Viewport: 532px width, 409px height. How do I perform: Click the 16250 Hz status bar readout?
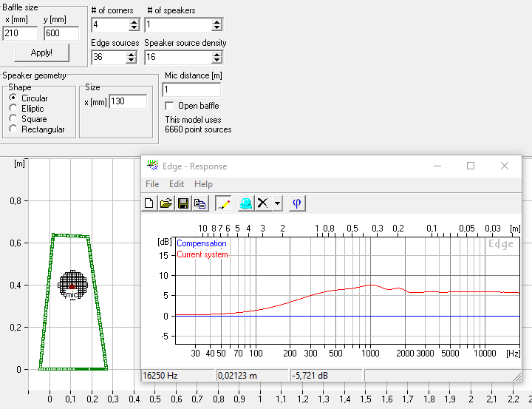click(178, 376)
